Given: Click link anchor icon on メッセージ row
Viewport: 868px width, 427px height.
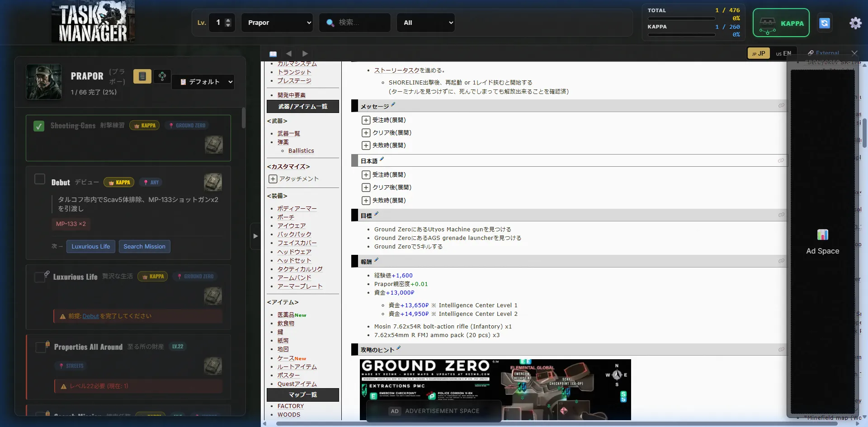Looking at the screenshot, I should pyautogui.click(x=781, y=105).
